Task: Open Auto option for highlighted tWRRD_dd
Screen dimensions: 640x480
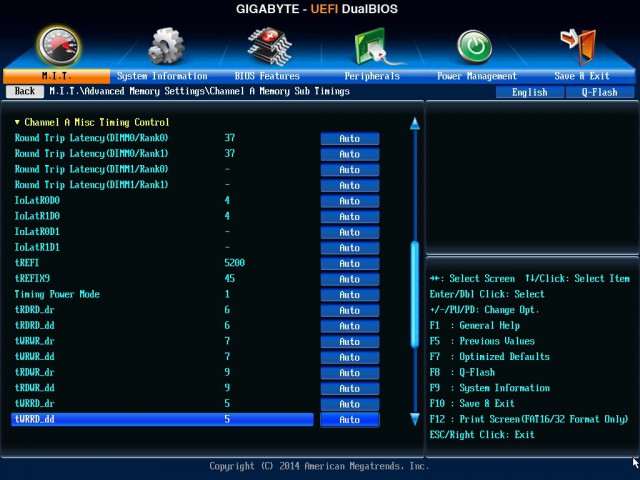Action: [350, 420]
